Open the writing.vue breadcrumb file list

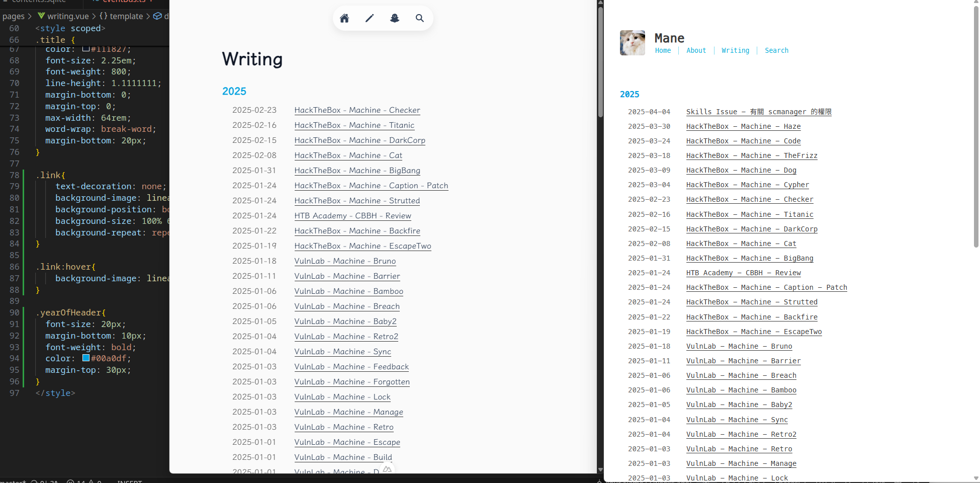pos(68,16)
